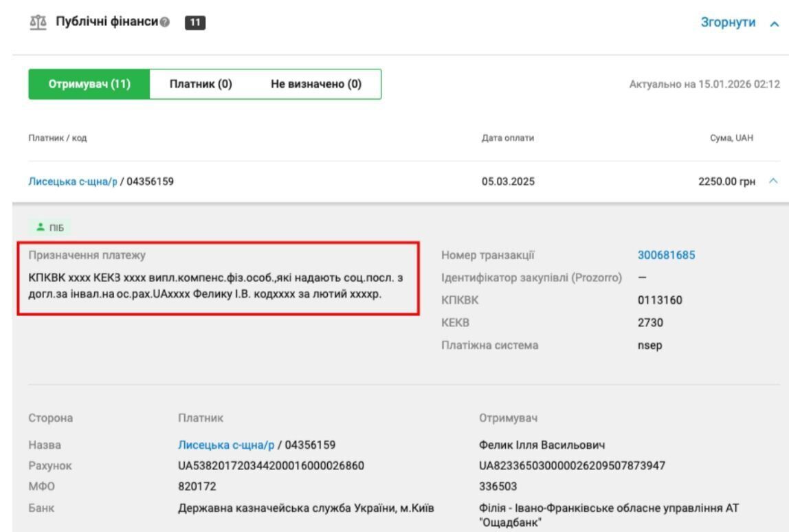Click the help question mark icon
This screenshot has height=532, width=789.
(164, 24)
